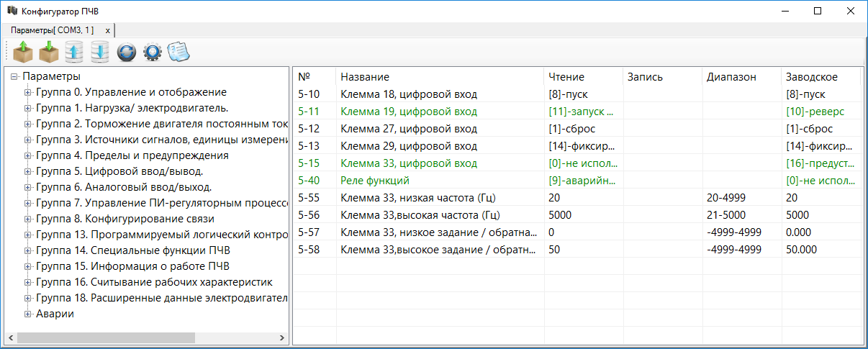
Task: Close the Параметры[COM3, 1] tab with x
Action: tap(108, 30)
